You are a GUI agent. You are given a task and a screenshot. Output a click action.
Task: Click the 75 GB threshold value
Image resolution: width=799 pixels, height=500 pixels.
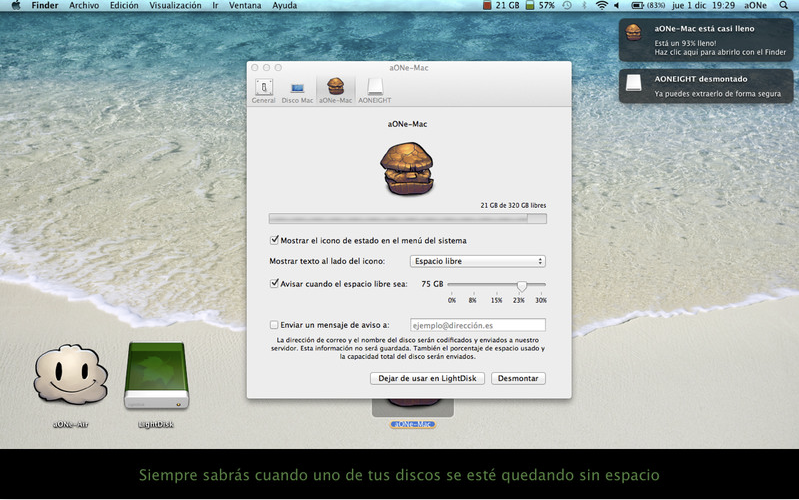coord(432,284)
